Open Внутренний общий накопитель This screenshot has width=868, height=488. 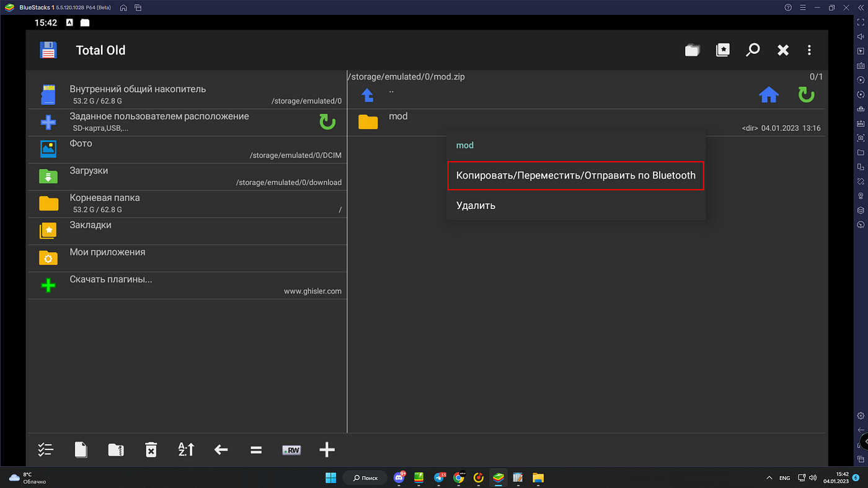pos(187,95)
